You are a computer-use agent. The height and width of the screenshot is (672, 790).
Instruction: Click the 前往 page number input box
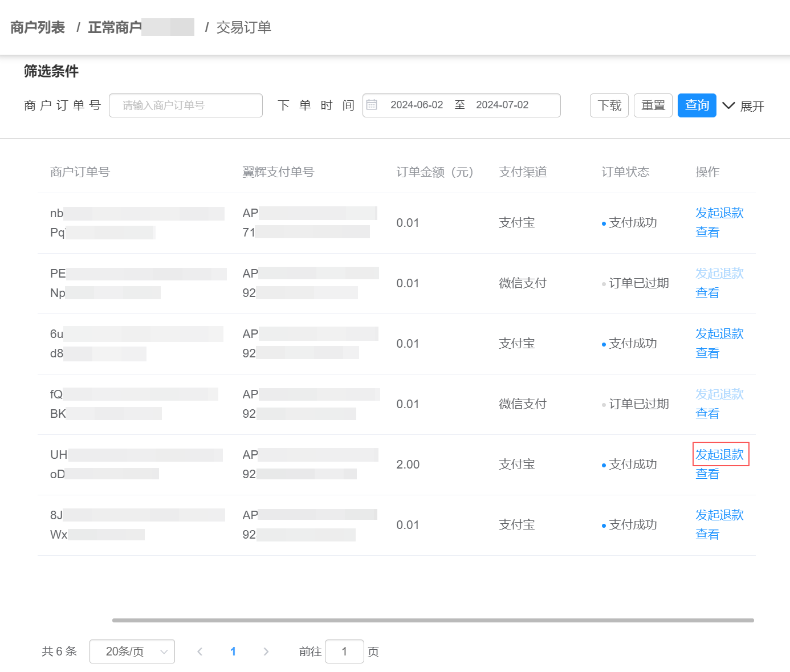click(344, 651)
